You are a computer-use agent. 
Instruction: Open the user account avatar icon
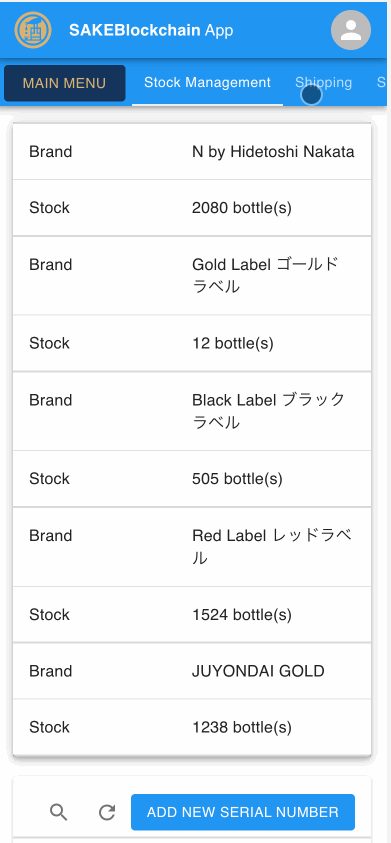(x=351, y=30)
